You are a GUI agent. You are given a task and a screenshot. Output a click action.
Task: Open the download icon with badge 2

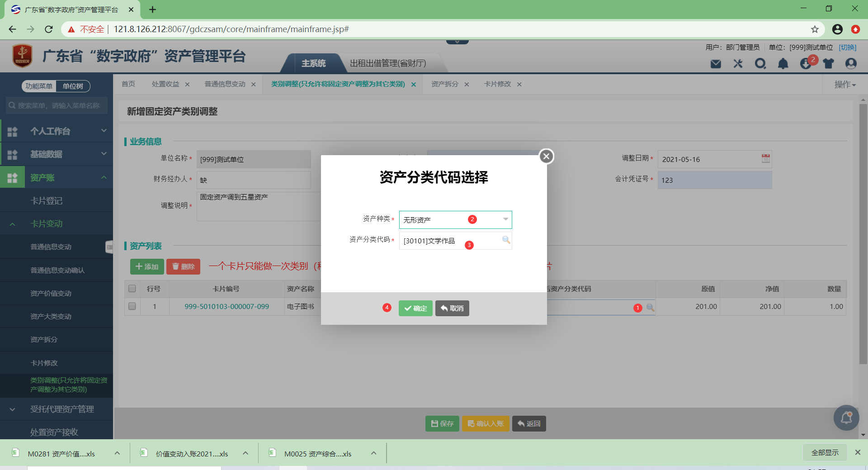pyautogui.click(x=806, y=64)
